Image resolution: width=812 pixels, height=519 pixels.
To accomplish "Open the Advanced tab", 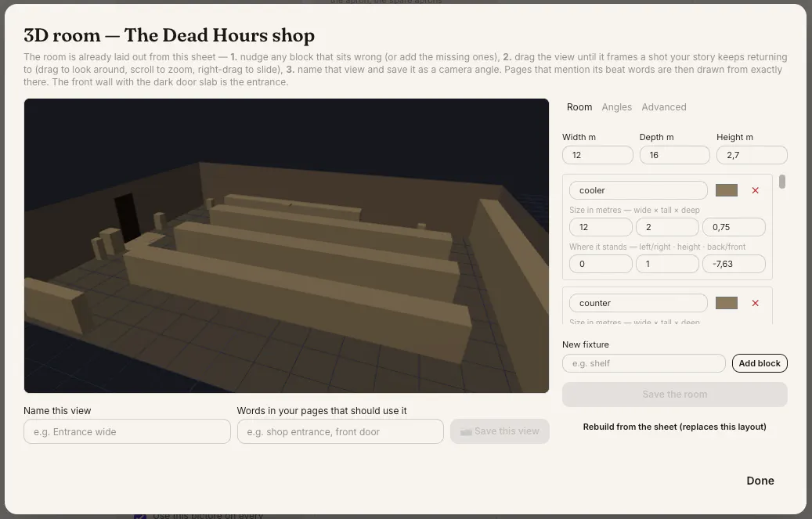I will pos(664,107).
